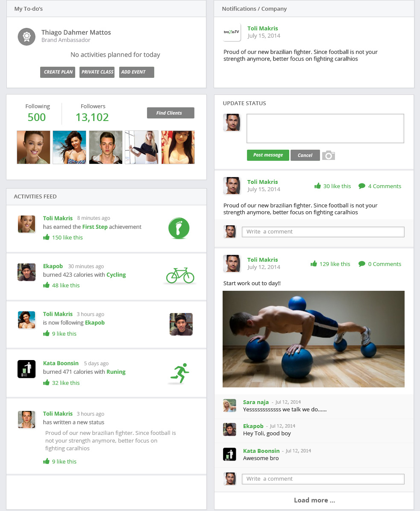Image resolution: width=420 pixels, height=511 pixels.
Task: Click the Brand Ambassador badge icon
Action: 26,36
